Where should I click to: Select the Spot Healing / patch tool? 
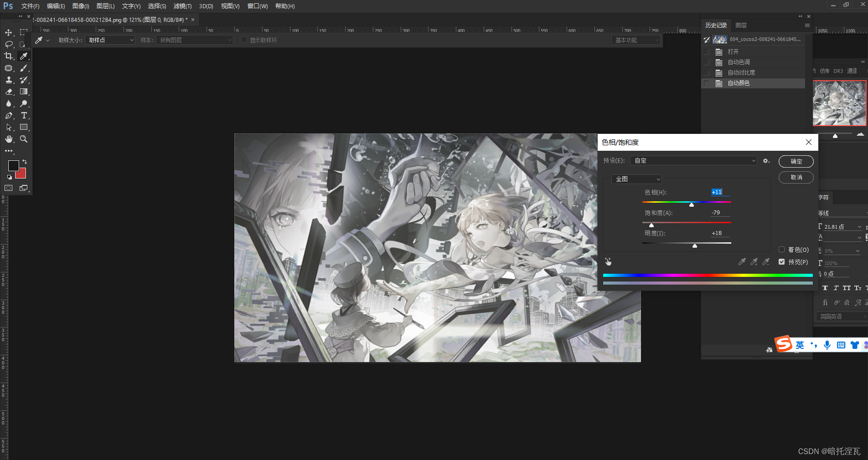coord(9,68)
